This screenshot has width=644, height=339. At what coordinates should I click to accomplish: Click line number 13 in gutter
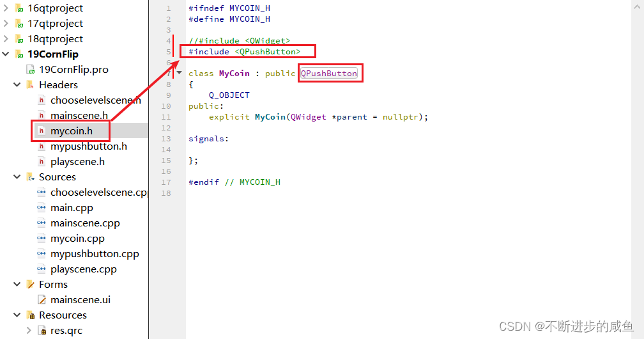pyautogui.click(x=166, y=139)
